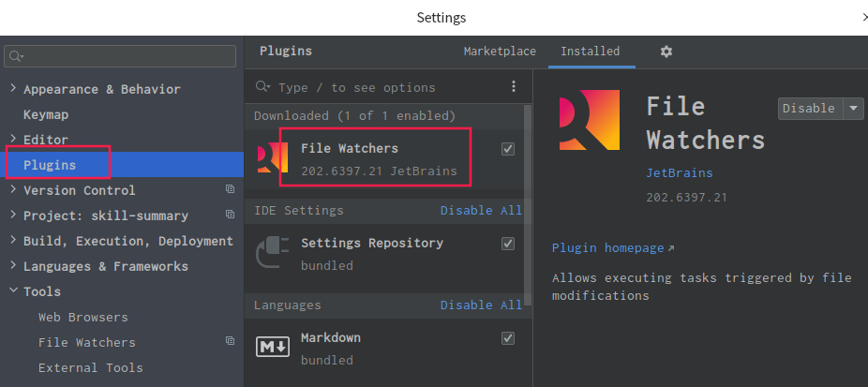This screenshot has height=387, width=868.
Task: Click the Markdown plugin icon
Action: point(273,347)
